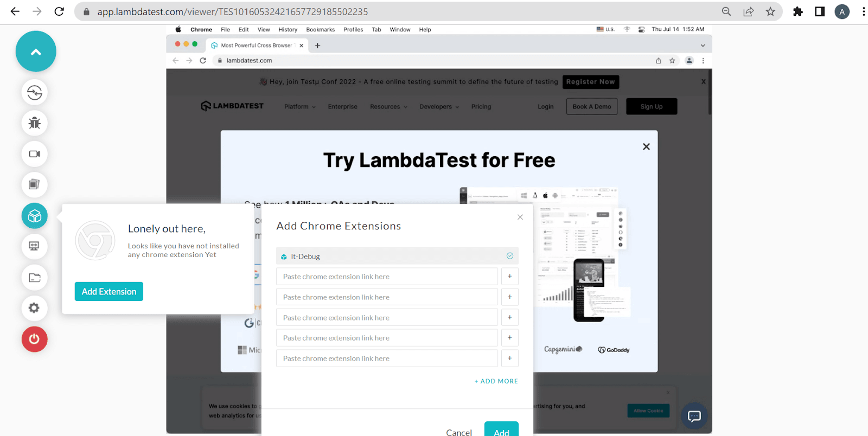Click the Book A Demo button
This screenshot has height=436, width=868.
[592, 107]
